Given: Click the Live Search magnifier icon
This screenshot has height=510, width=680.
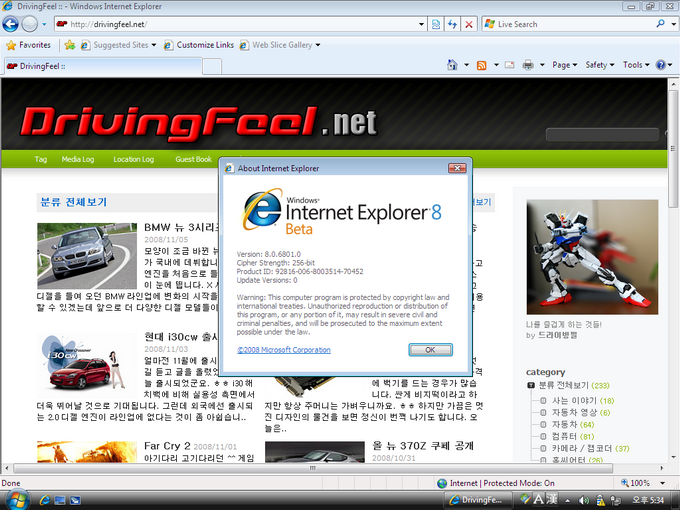Looking at the screenshot, I should click(660, 24).
